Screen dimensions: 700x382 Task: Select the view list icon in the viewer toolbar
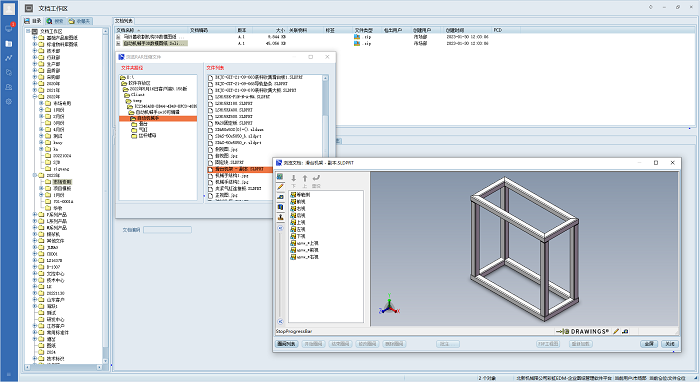pyautogui.click(x=280, y=177)
